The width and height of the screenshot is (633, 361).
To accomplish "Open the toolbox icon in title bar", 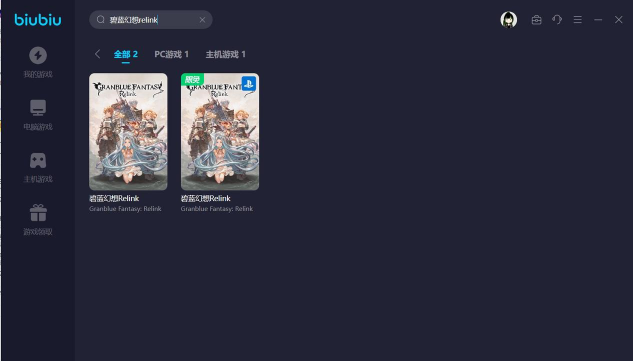I will [537, 19].
